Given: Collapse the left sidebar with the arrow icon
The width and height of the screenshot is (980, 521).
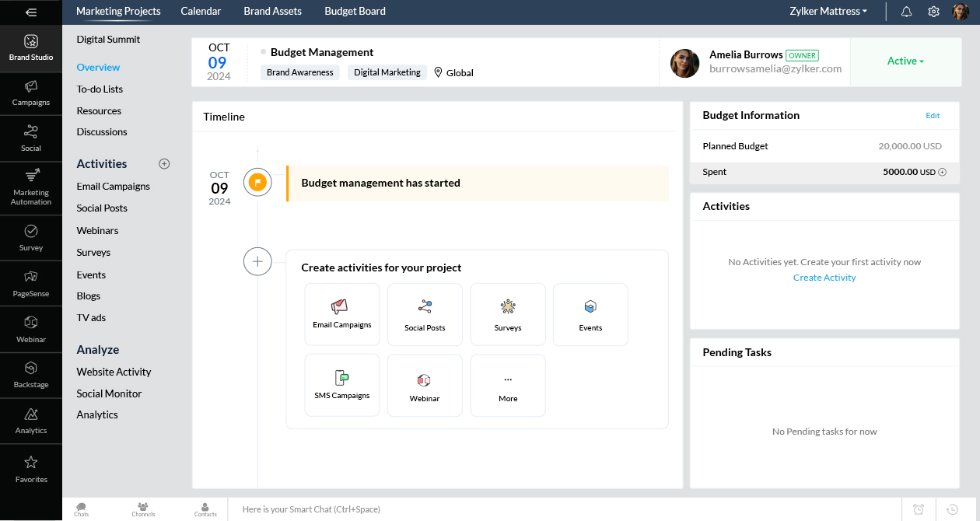Looking at the screenshot, I should pyautogui.click(x=31, y=12).
